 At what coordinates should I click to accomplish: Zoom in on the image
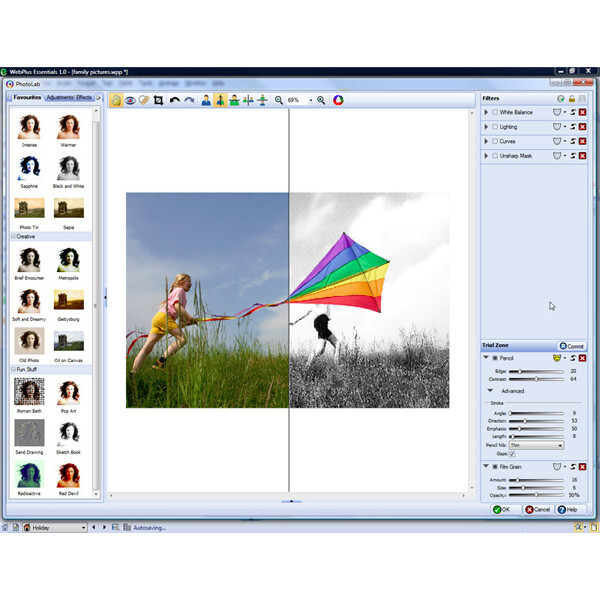321,100
